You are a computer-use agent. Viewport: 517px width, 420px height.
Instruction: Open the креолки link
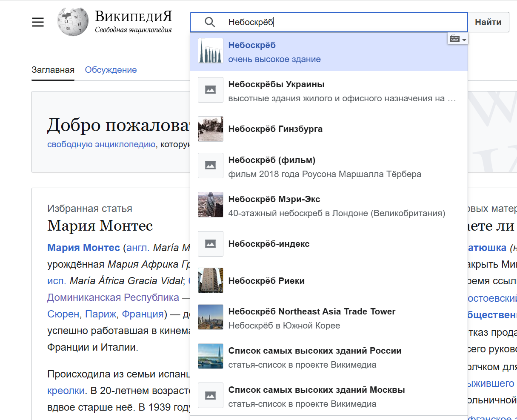point(66,391)
